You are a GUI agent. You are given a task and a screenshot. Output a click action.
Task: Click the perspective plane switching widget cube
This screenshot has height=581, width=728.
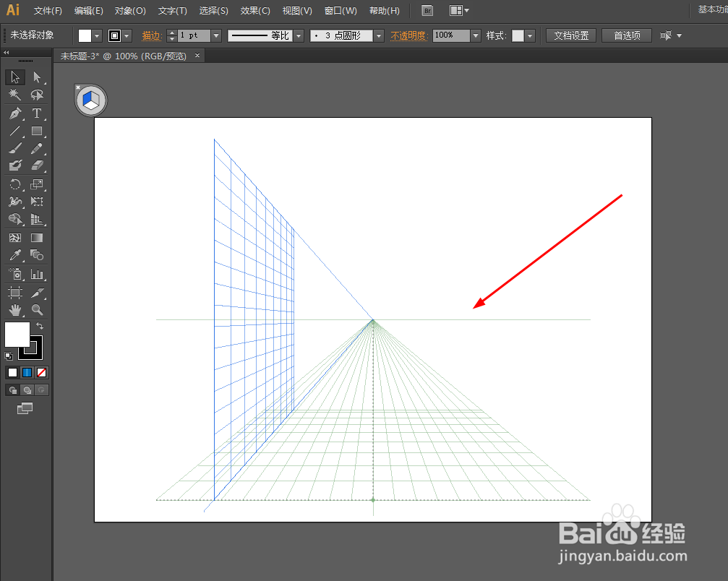90,100
